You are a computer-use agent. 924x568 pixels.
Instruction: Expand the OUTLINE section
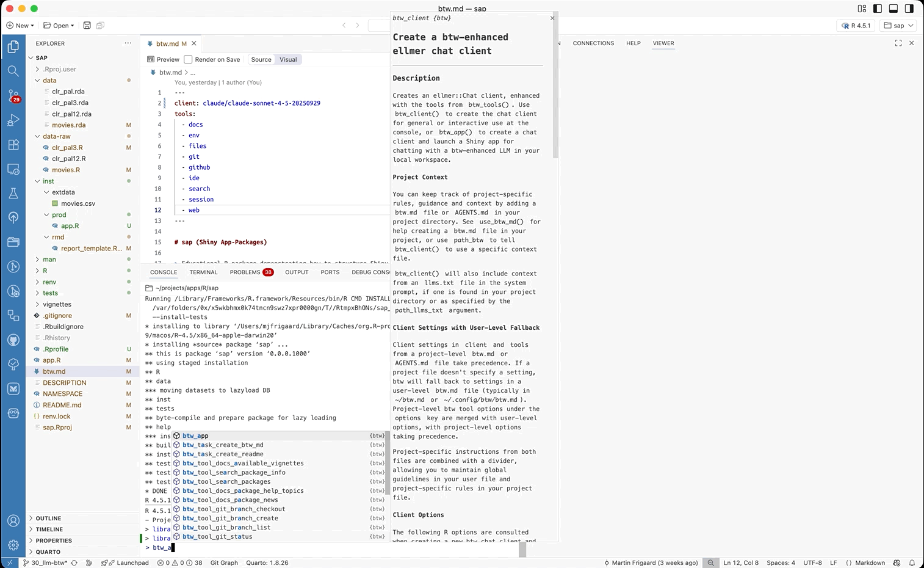48,519
